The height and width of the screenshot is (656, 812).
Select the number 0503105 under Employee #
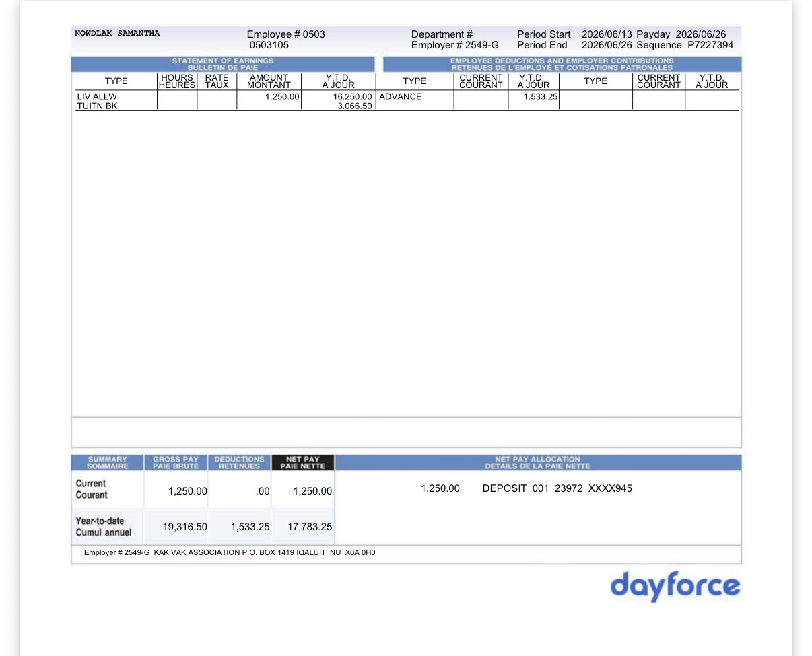(269, 46)
